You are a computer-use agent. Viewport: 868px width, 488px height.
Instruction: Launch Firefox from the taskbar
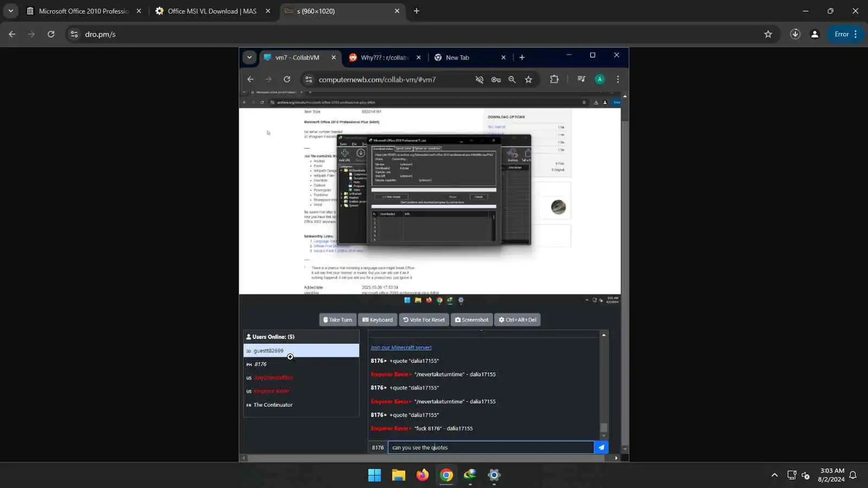(423, 475)
